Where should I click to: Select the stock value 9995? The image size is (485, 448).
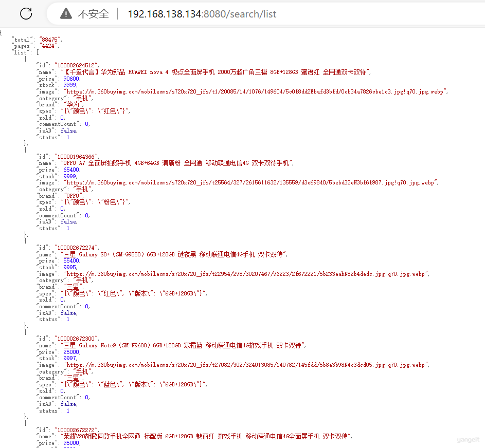click(x=69, y=267)
